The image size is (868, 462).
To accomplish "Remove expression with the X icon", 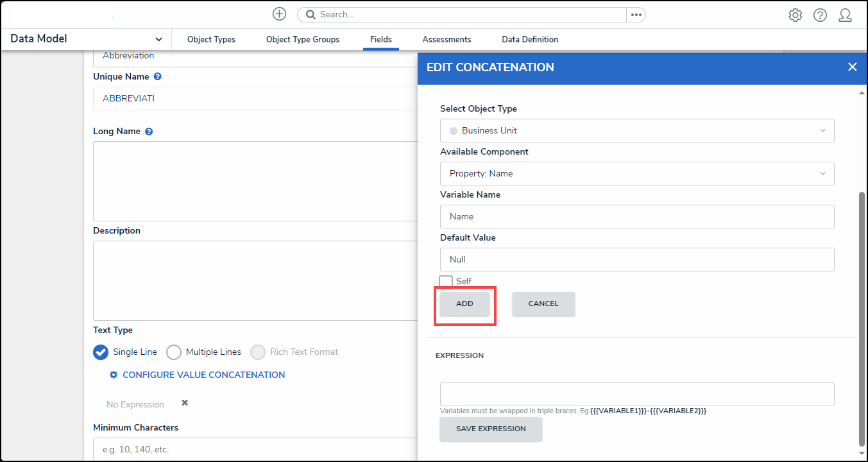I will (185, 403).
